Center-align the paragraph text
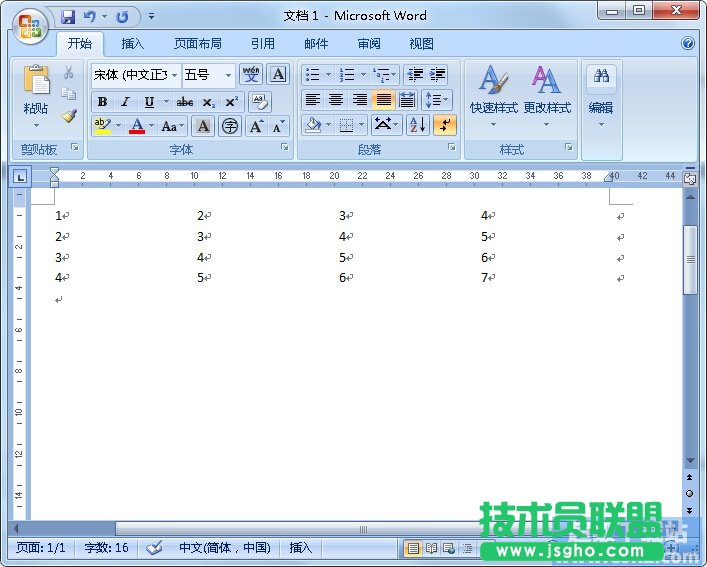Image resolution: width=707 pixels, height=567 pixels. [336, 100]
